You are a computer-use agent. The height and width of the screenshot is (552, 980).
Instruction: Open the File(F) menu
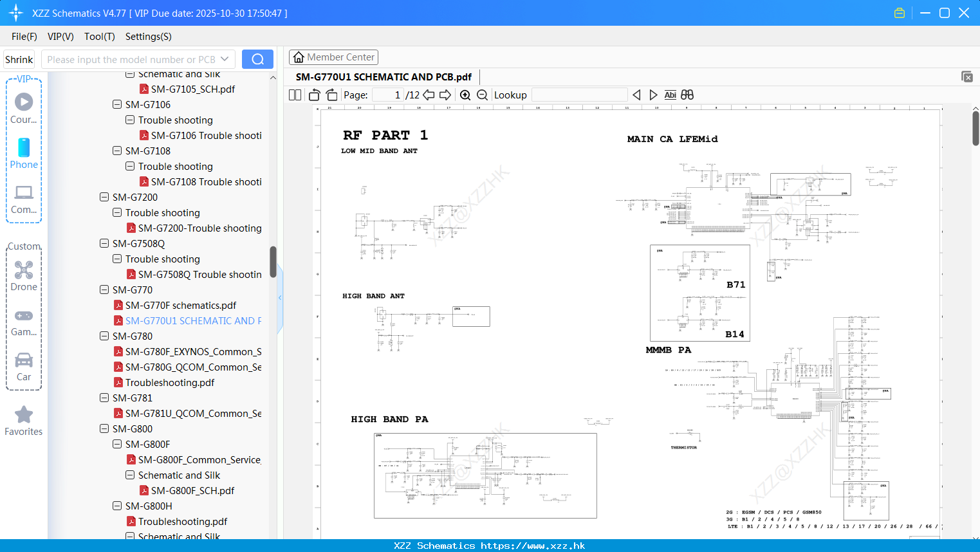[x=24, y=37]
